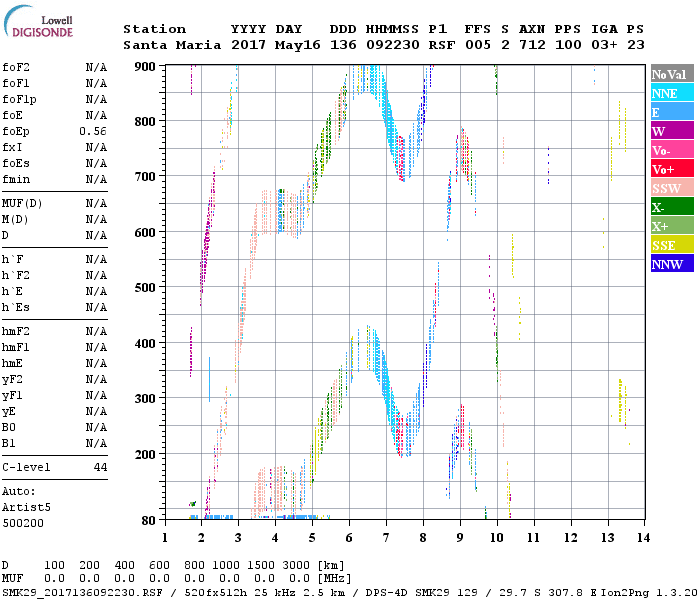Select the NNE legend swatch
700x600 pixels.
pyautogui.click(x=672, y=92)
